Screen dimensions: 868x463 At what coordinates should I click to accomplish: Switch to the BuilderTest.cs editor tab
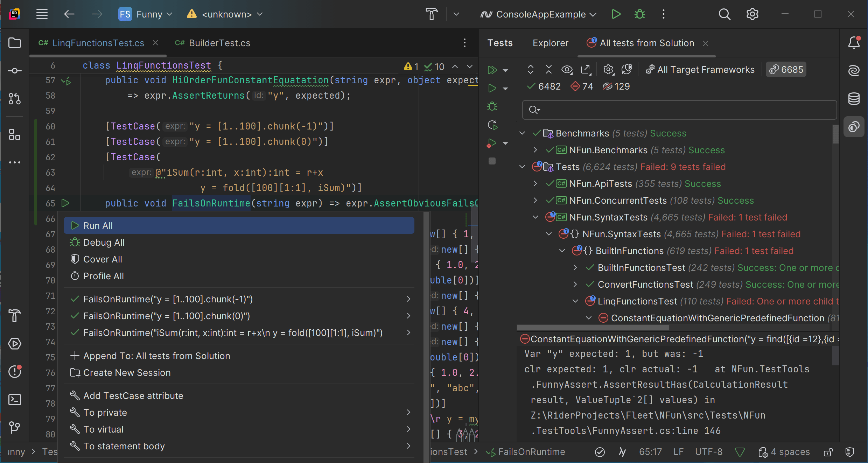point(219,43)
